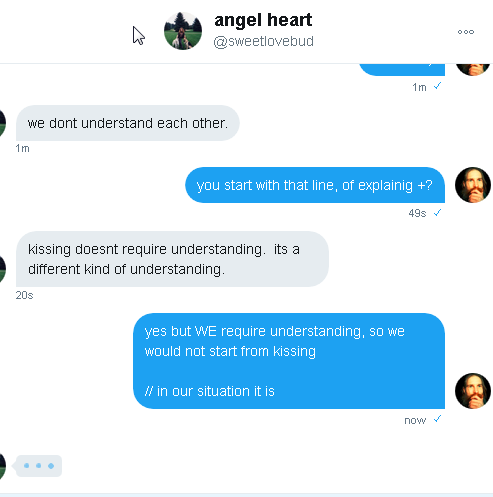Click the 49s timestamp under sent message
Viewport: 493px width, 497px height.
417,213
